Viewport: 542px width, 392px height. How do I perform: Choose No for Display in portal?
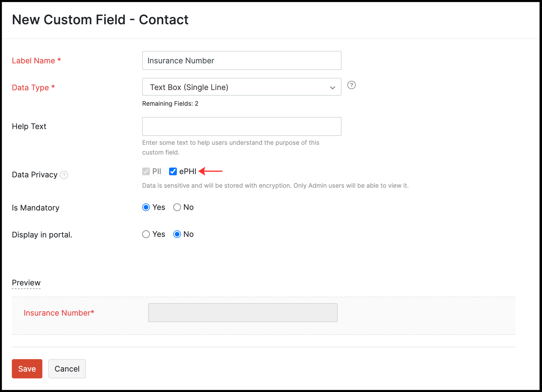coord(177,234)
